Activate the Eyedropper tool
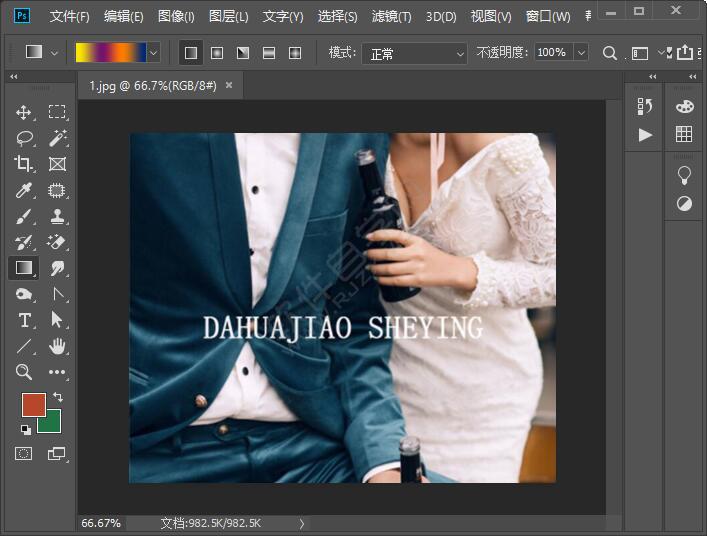The width and height of the screenshot is (707, 536). (24, 190)
